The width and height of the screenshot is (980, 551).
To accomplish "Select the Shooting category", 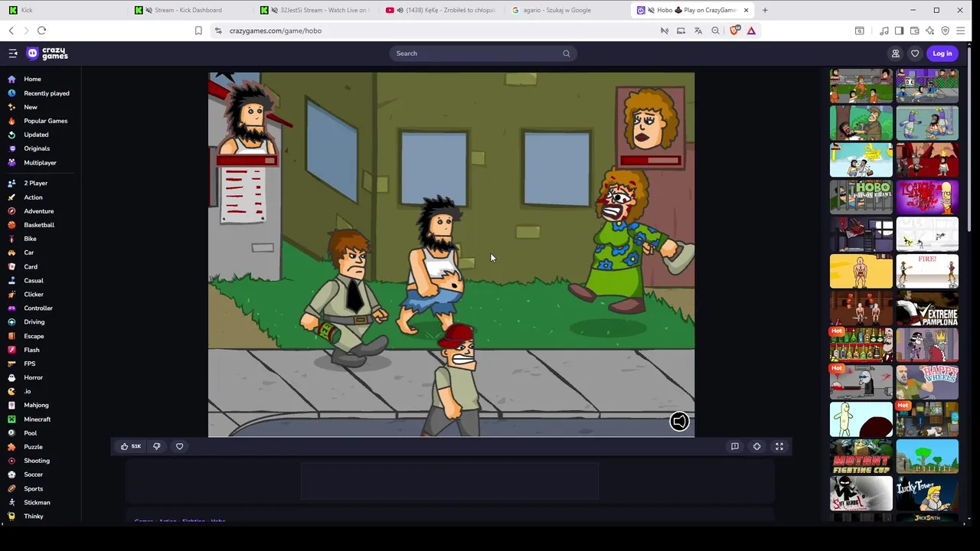I will [37, 461].
